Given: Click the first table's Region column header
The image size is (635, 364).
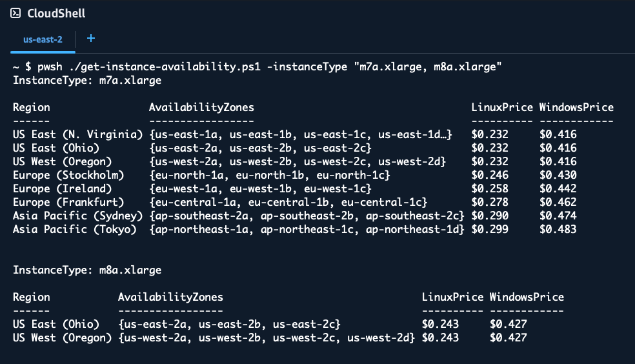Looking at the screenshot, I should coord(31,107).
